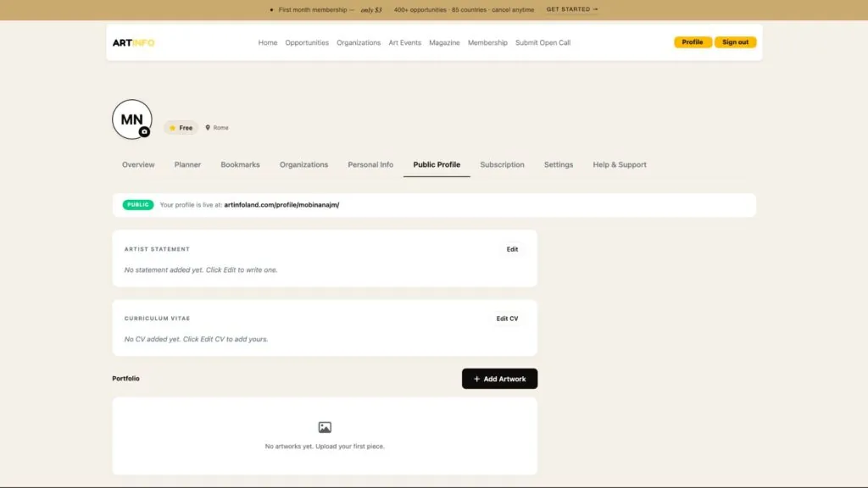Select the Public Profile tab
Image resolution: width=868 pixels, height=488 pixels.
(437, 165)
